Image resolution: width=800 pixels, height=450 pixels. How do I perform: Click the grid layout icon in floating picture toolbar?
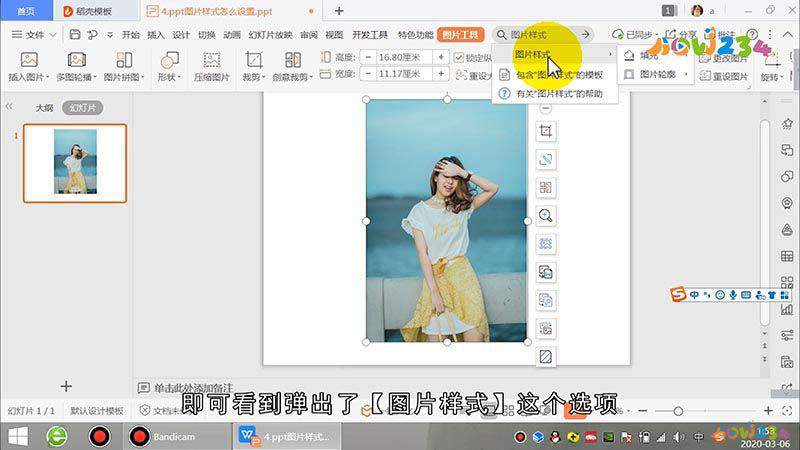point(545,188)
